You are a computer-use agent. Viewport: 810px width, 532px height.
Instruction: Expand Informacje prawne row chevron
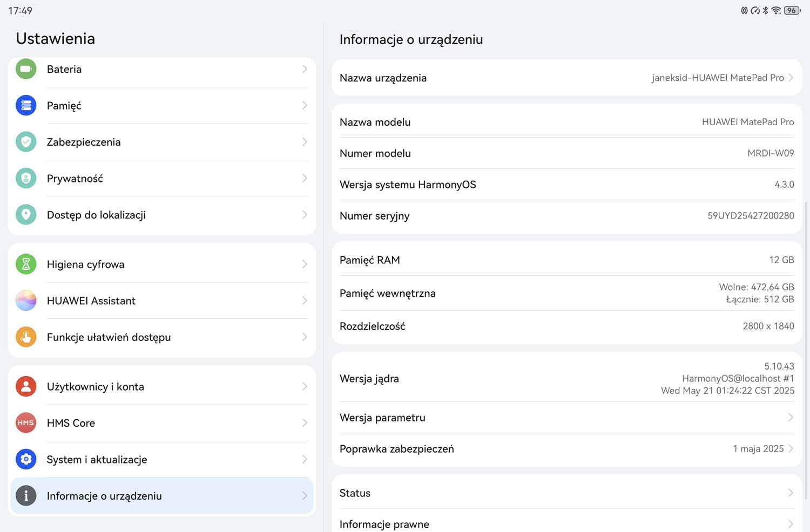(x=791, y=524)
